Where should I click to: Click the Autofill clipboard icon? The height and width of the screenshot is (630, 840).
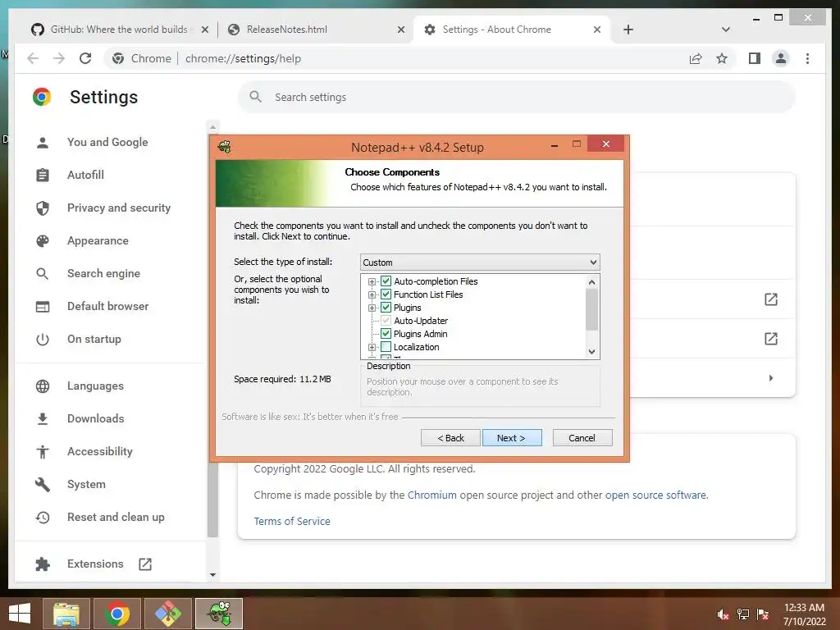(x=43, y=176)
